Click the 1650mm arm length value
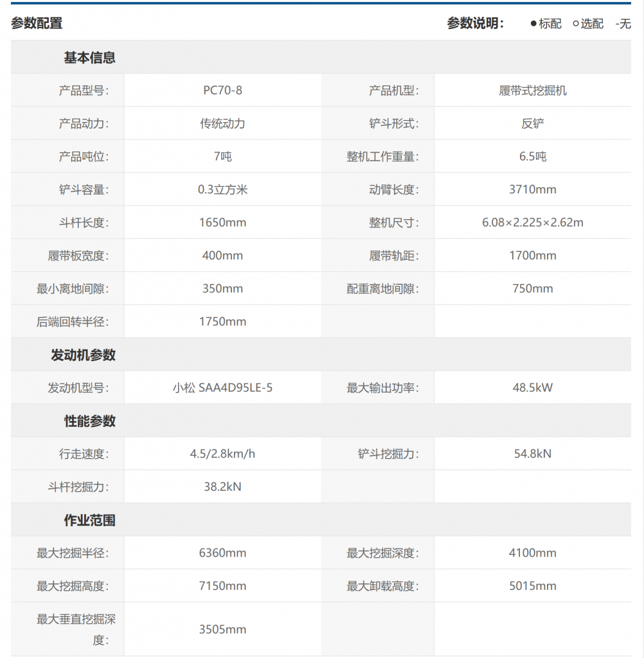Image resolution: width=644 pixels, height=658 pixels. (x=222, y=222)
